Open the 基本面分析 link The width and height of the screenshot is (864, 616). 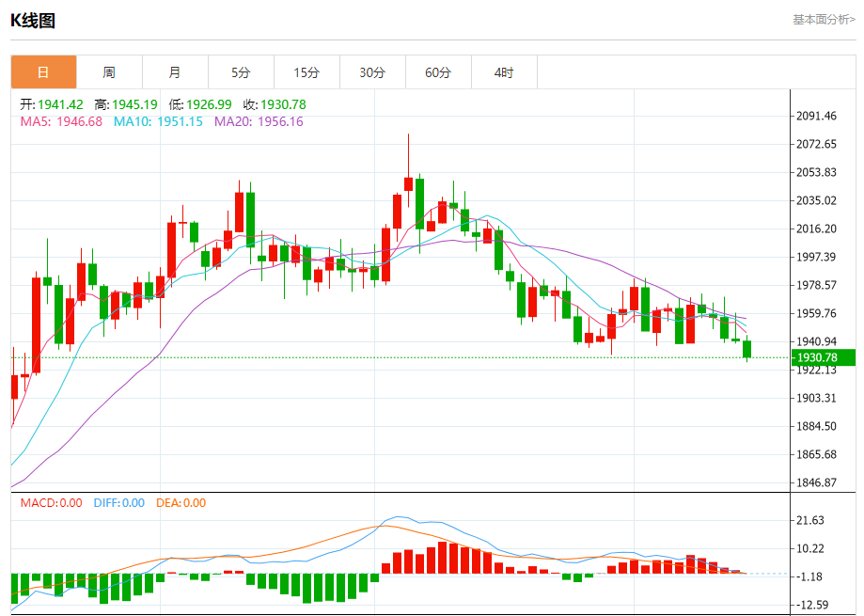(824, 20)
